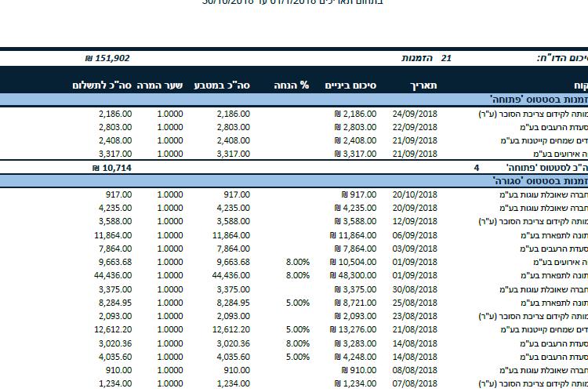
Task: Click the payment total 44,436.00 in the last column
Action: click(x=113, y=275)
